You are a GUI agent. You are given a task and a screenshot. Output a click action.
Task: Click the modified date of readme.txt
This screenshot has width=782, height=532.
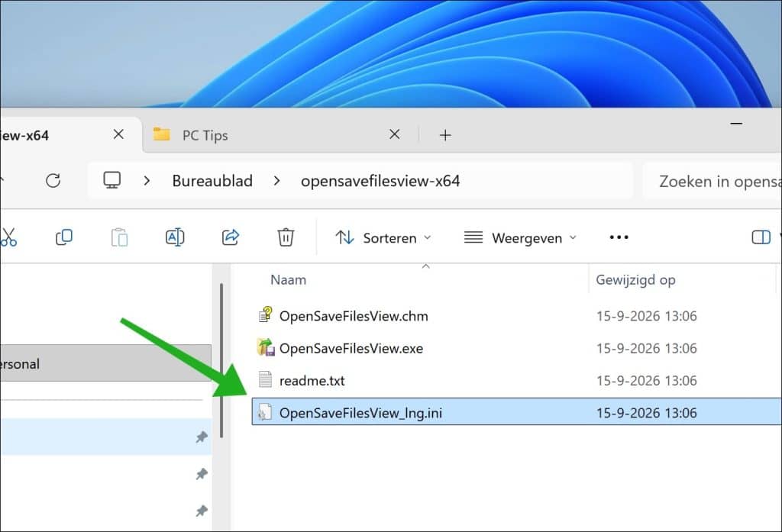[x=646, y=381]
